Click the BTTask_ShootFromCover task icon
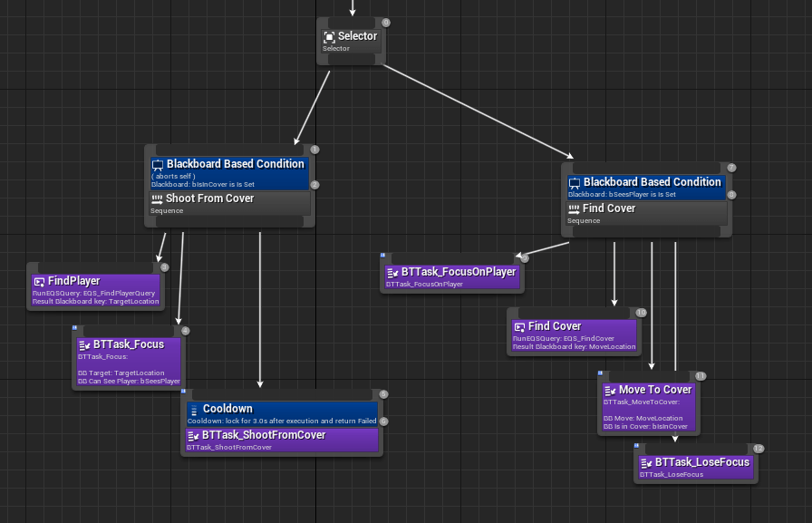This screenshot has height=523, width=812. click(193, 435)
